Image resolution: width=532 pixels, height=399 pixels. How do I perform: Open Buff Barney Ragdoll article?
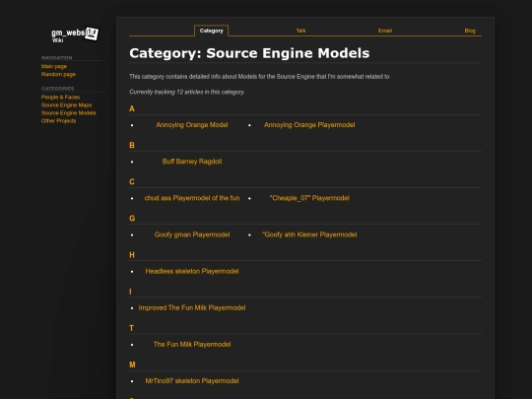(192, 162)
